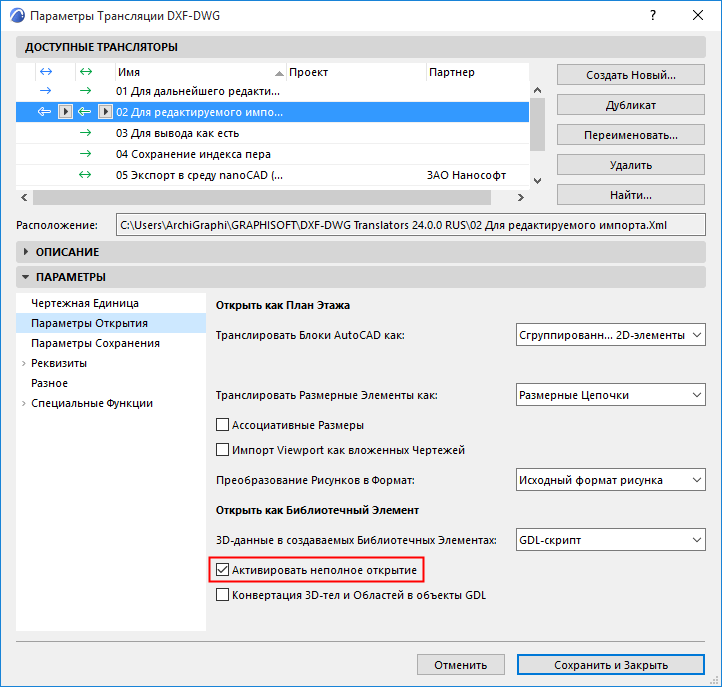Click translator list vertical scrollbar thumb
The image size is (722, 687).
537,124
